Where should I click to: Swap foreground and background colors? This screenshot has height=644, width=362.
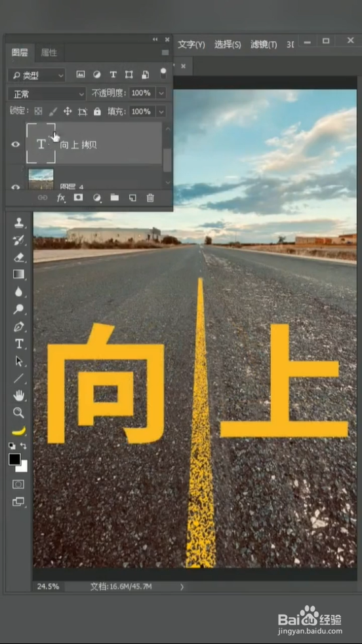point(24,445)
